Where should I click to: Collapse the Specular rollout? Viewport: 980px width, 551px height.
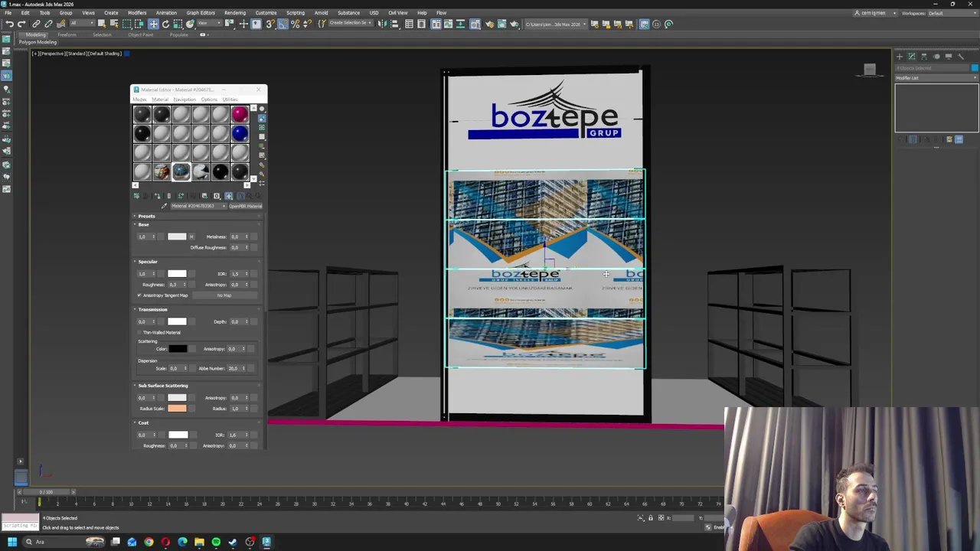pos(146,262)
